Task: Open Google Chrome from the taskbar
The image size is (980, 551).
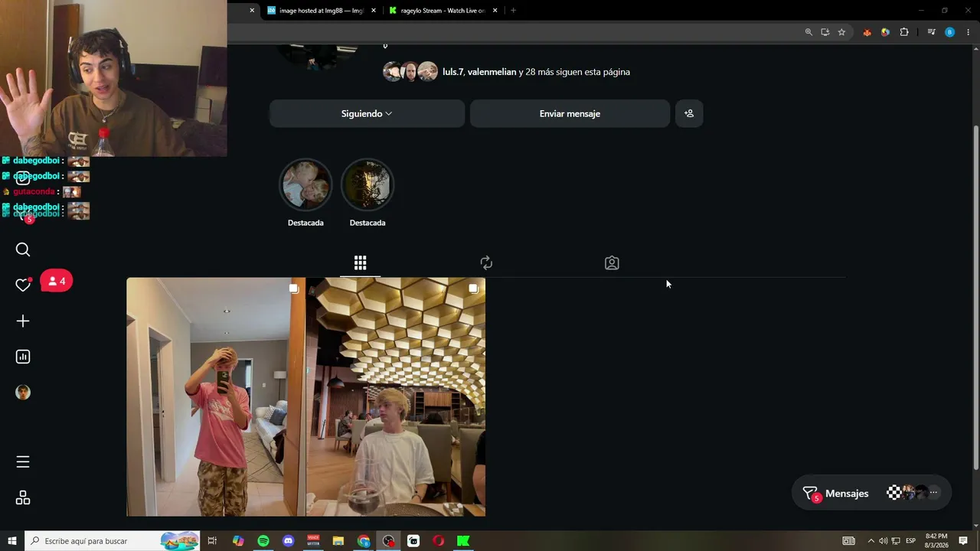Action: (364, 541)
